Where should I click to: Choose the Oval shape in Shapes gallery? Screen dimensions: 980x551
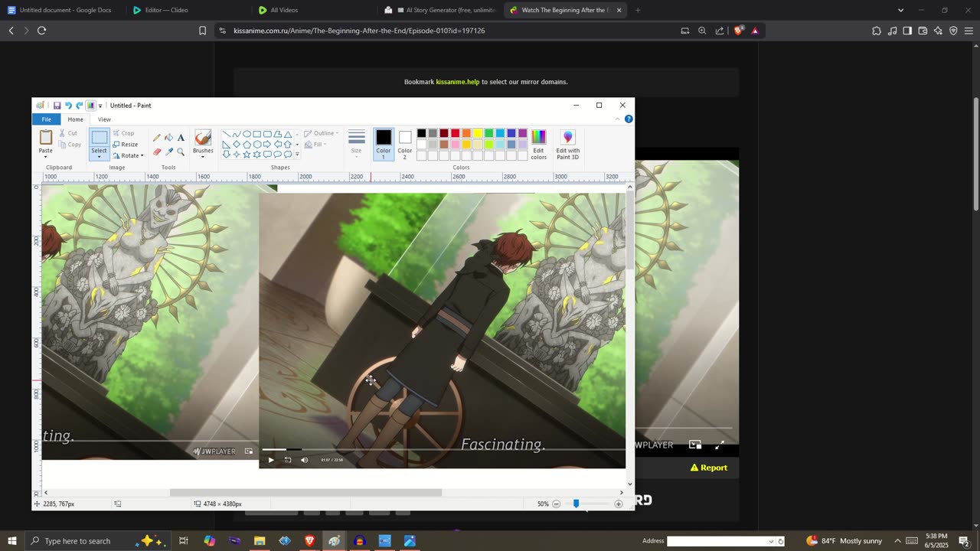[x=247, y=134]
